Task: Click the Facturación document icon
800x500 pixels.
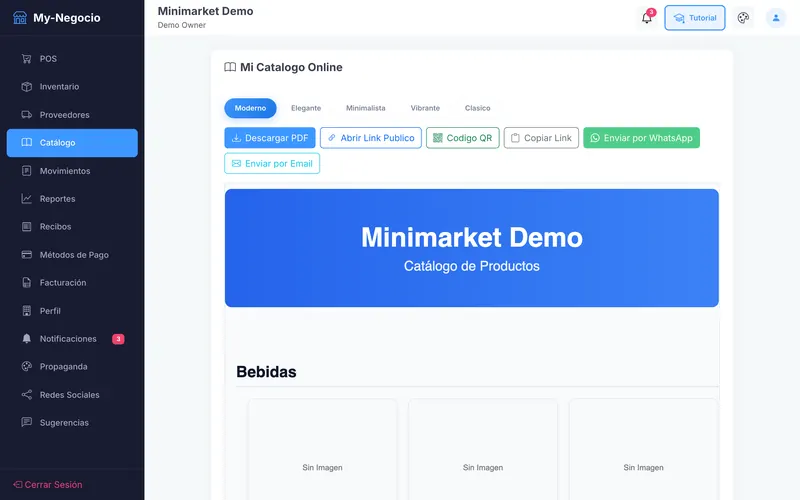Action: pyautogui.click(x=27, y=283)
